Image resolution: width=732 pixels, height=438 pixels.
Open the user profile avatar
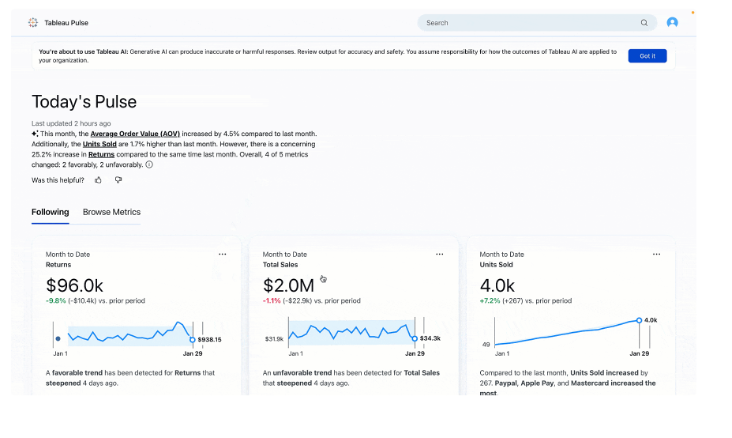672,22
